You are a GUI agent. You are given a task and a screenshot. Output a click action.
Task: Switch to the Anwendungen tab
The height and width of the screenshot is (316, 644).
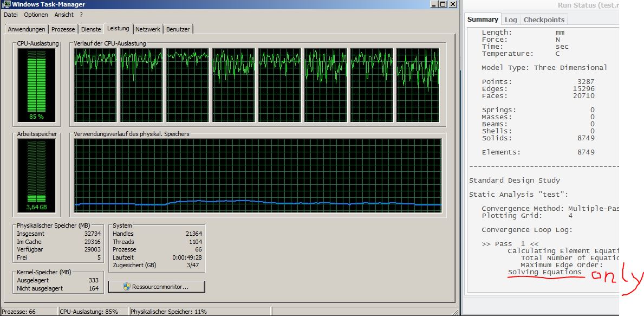coord(27,29)
